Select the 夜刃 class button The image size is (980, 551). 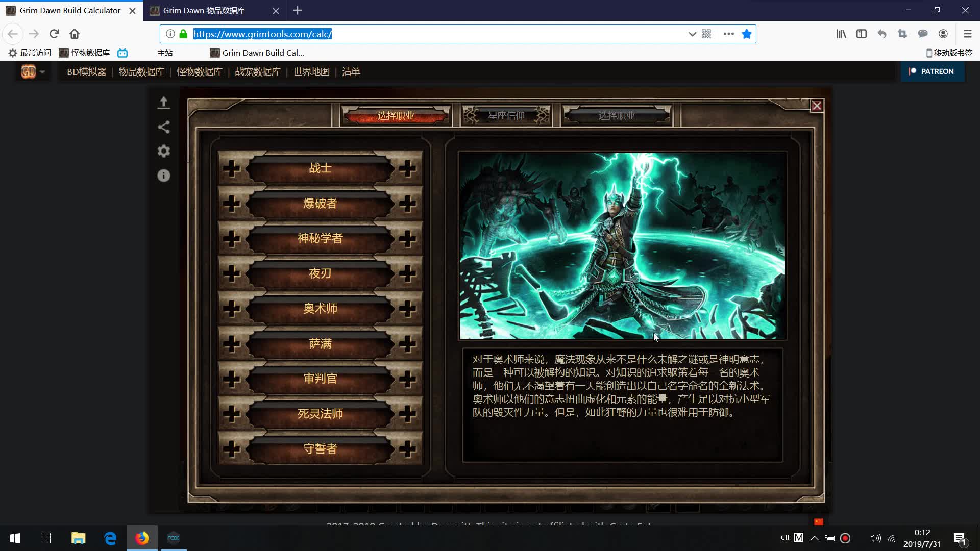[x=320, y=273]
